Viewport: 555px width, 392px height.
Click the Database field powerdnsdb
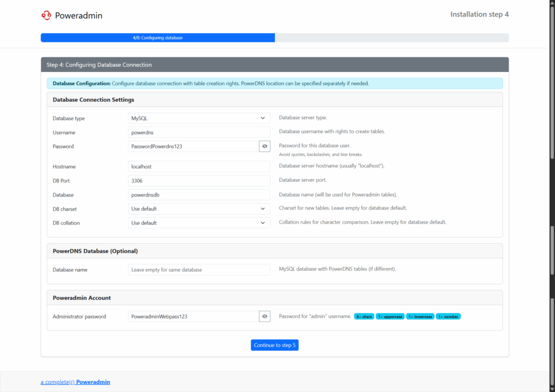pyautogui.click(x=199, y=195)
